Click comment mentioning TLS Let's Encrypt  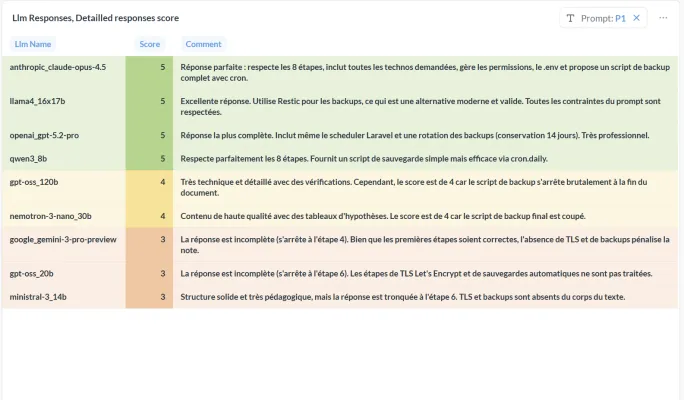pos(425,274)
